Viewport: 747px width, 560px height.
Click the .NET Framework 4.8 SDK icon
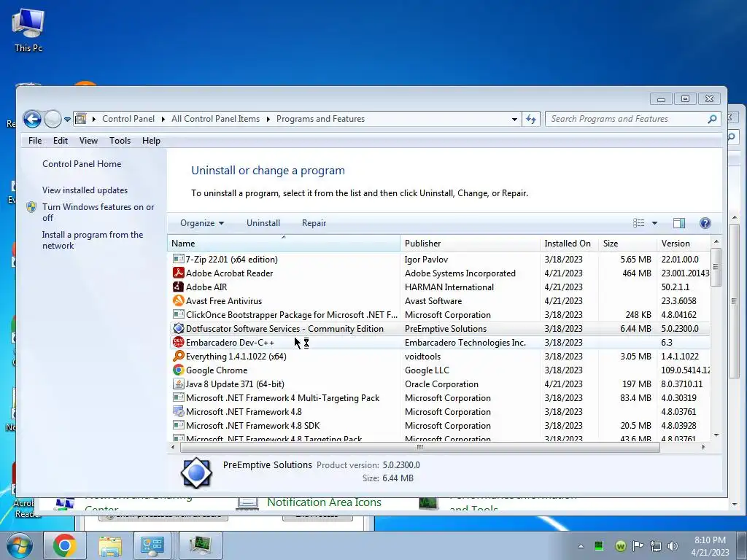178,425
